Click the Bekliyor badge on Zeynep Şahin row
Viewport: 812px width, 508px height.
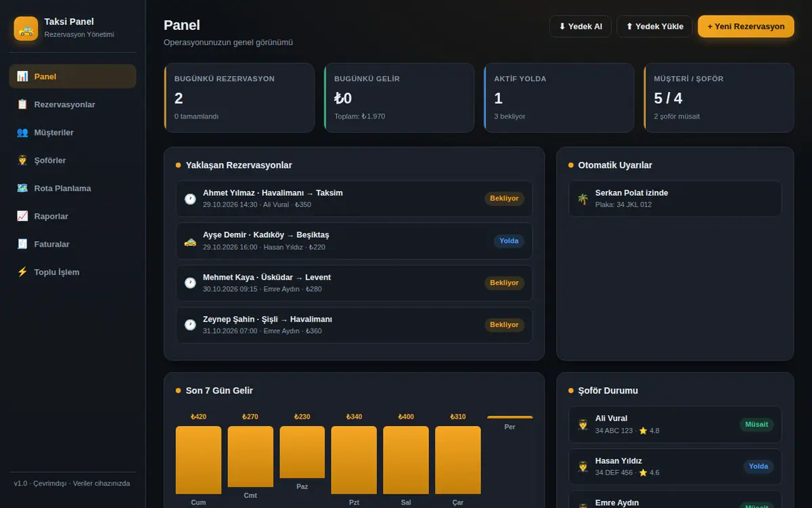(x=504, y=324)
